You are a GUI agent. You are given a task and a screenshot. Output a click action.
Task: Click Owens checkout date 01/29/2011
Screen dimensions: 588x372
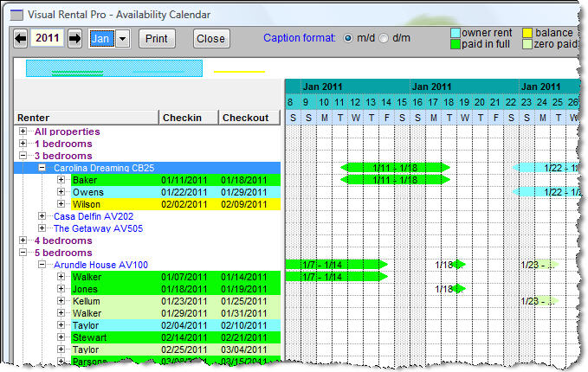(244, 192)
